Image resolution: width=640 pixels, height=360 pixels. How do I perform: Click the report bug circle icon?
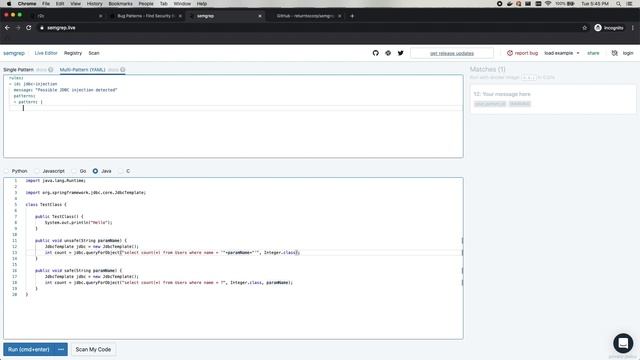coord(509,53)
